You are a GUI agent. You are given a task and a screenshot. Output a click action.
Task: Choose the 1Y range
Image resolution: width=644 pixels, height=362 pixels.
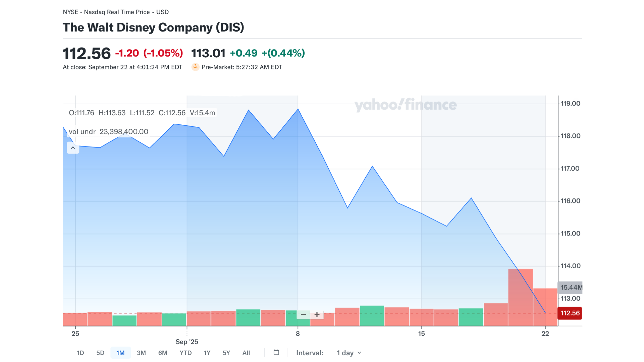(x=207, y=353)
